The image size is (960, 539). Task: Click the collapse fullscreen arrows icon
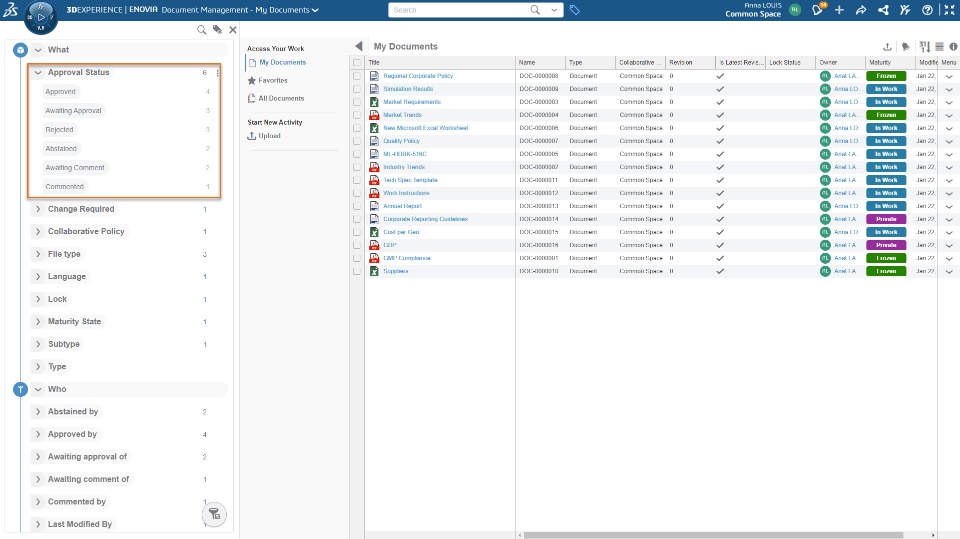tap(949, 10)
